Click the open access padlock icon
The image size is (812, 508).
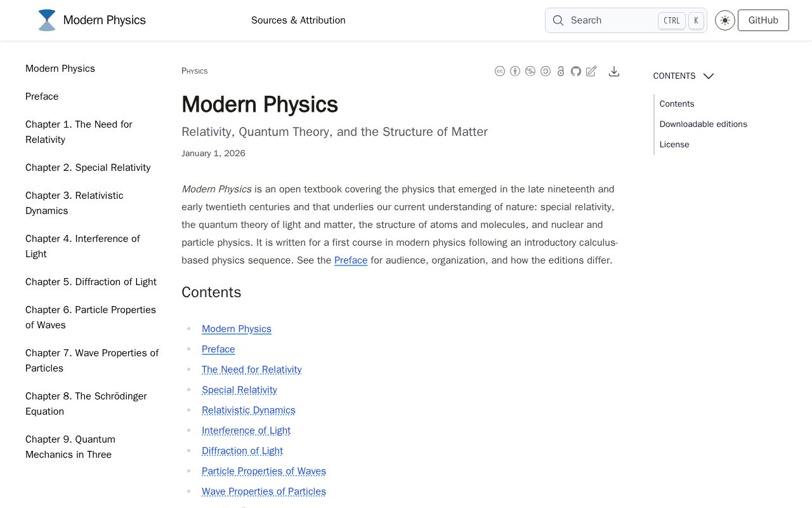pyautogui.click(x=561, y=71)
